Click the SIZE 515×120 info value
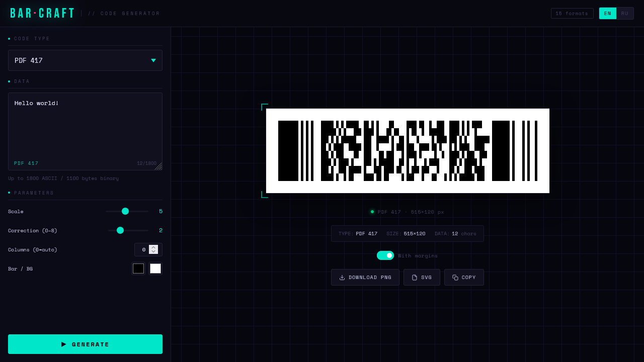Screen dimensions: 644x362 [415, 234]
